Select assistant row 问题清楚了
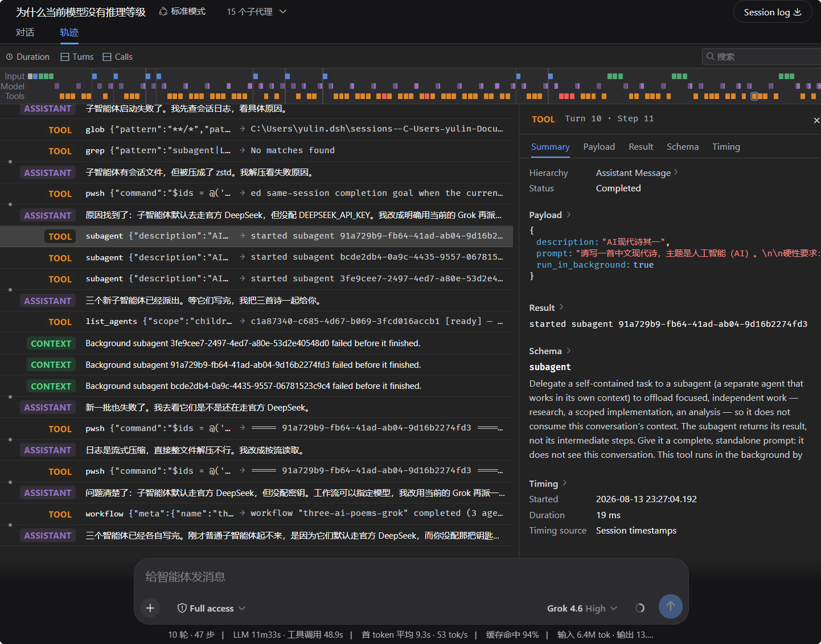The width and height of the screenshot is (821, 644). [256, 493]
